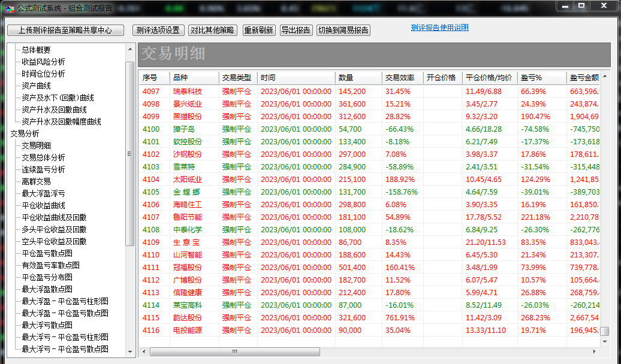Select 离群交易 tree item
The width and height of the screenshot is (621, 364).
pos(36,181)
